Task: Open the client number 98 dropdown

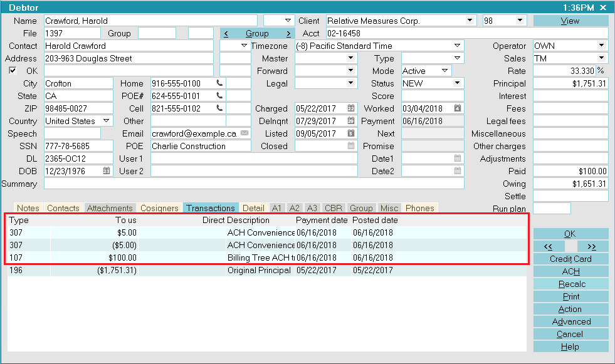Action: 520,21
